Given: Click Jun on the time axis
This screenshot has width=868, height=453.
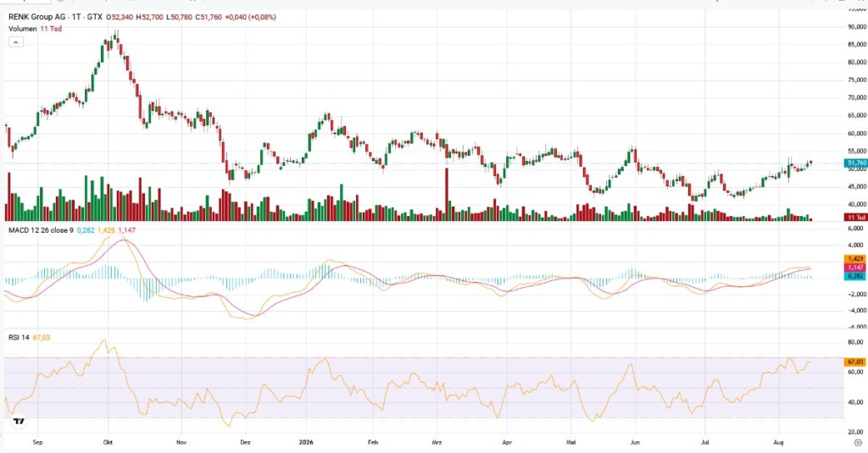Looking at the screenshot, I should coord(635,443).
